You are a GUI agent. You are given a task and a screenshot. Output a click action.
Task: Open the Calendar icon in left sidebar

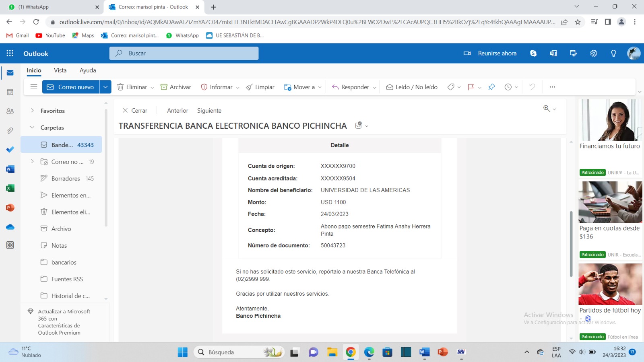[10, 92]
